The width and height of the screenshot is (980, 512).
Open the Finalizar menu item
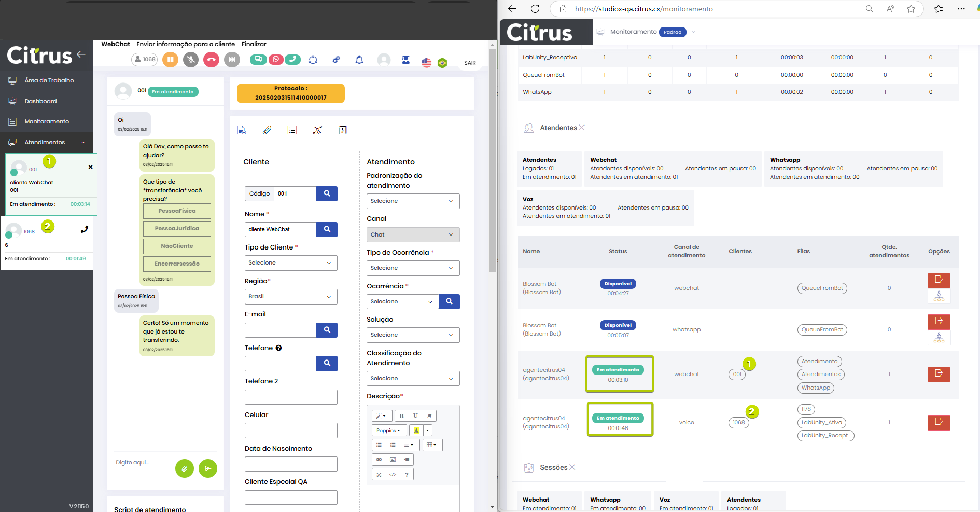point(254,44)
